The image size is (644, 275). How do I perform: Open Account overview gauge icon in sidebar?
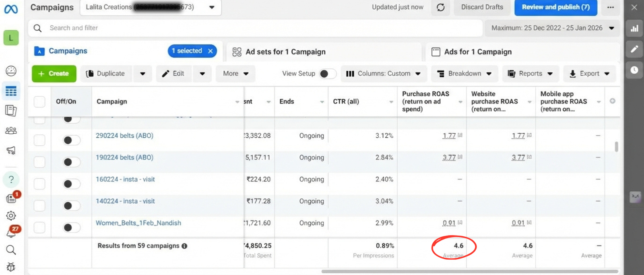click(x=11, y=71)
